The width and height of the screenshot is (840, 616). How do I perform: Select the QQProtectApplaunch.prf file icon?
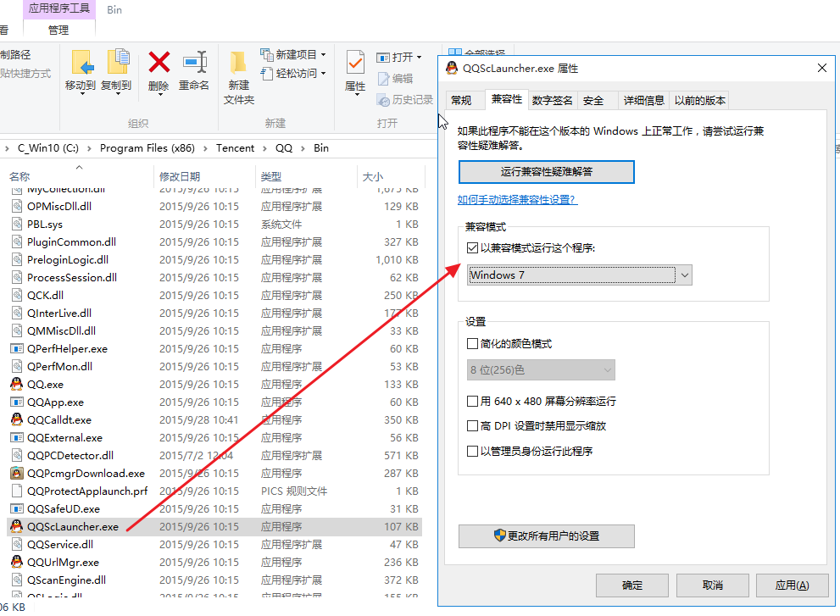click(17, 491)
